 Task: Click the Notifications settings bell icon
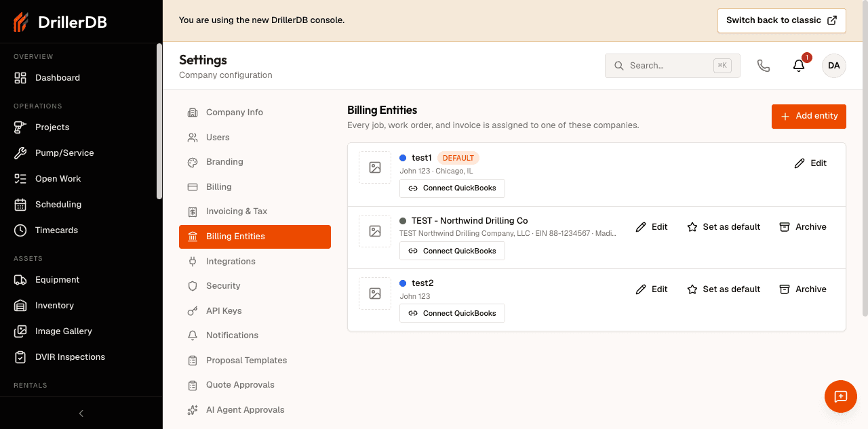[x=193, y=335]
